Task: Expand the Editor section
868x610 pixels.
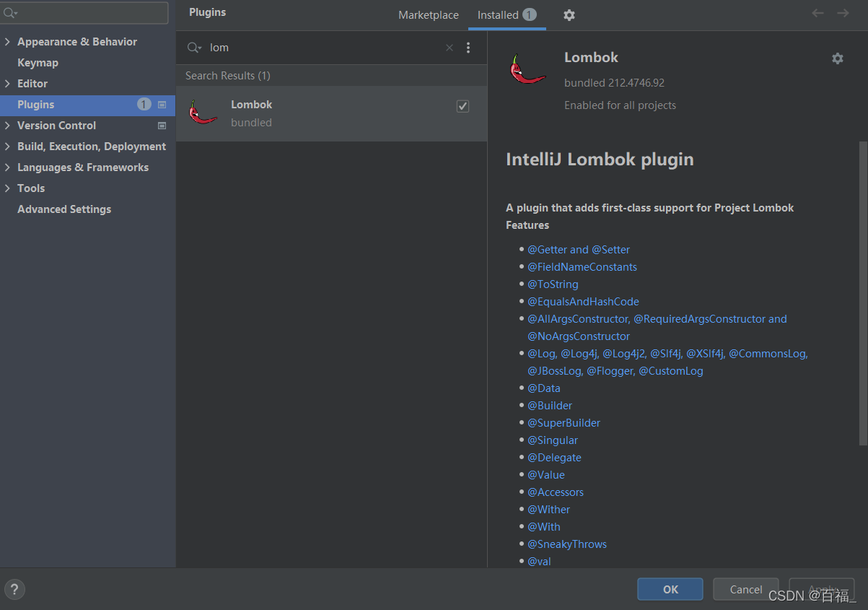Action: (x=7, y=84)
